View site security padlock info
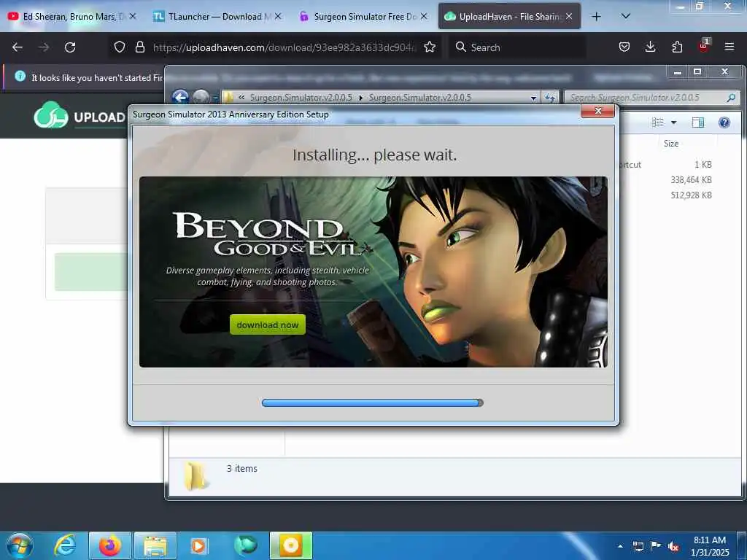The width and height of the screenshot is (747, 560). click(x=139, y=47)
